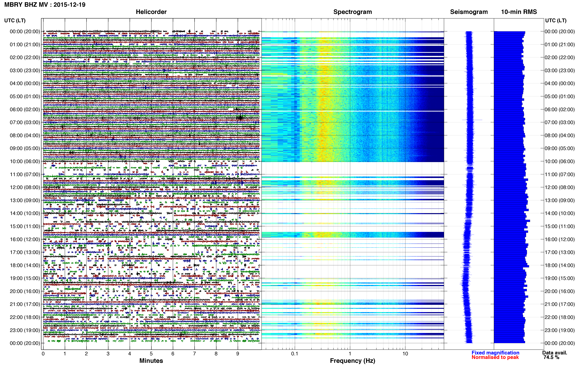Click right time label '12:00 (08:00)'
This screenshot has width=588, height=368.
coord(560,187)
